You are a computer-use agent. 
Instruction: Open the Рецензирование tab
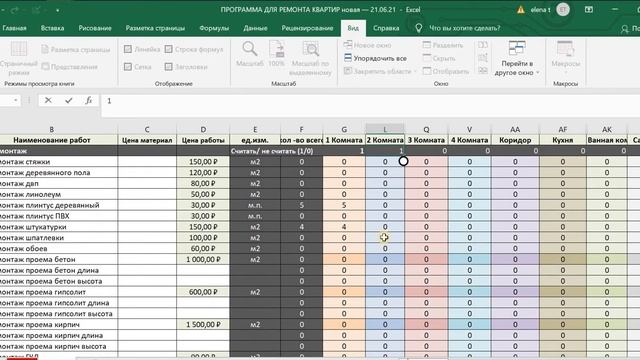[307, 28]
